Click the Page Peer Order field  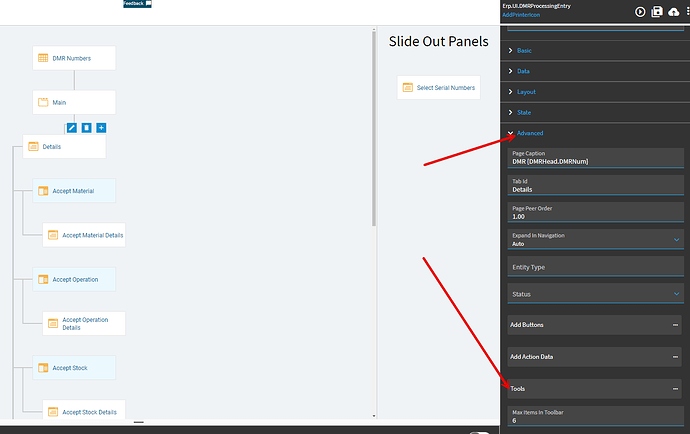595,213
